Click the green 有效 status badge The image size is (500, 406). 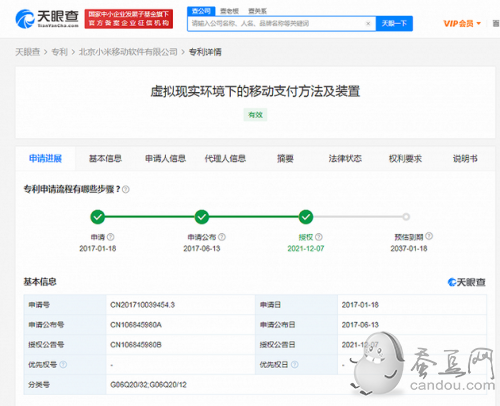pos(255,115)
